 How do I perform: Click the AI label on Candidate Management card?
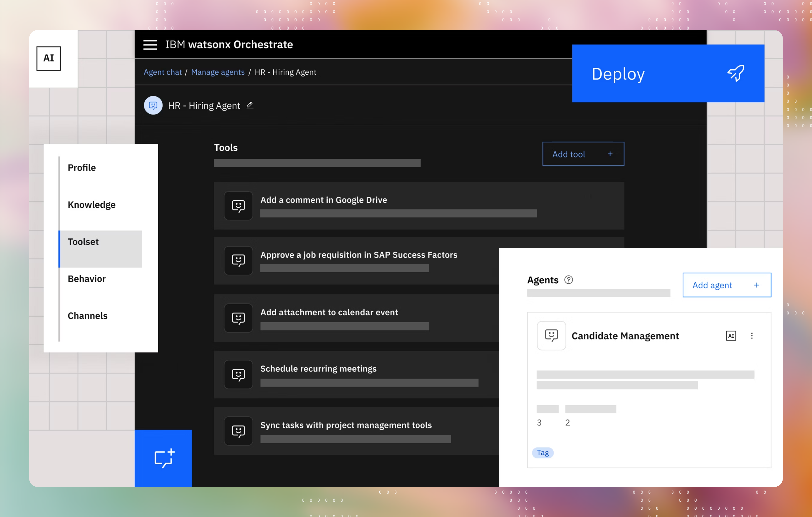[x=731, y=336]
